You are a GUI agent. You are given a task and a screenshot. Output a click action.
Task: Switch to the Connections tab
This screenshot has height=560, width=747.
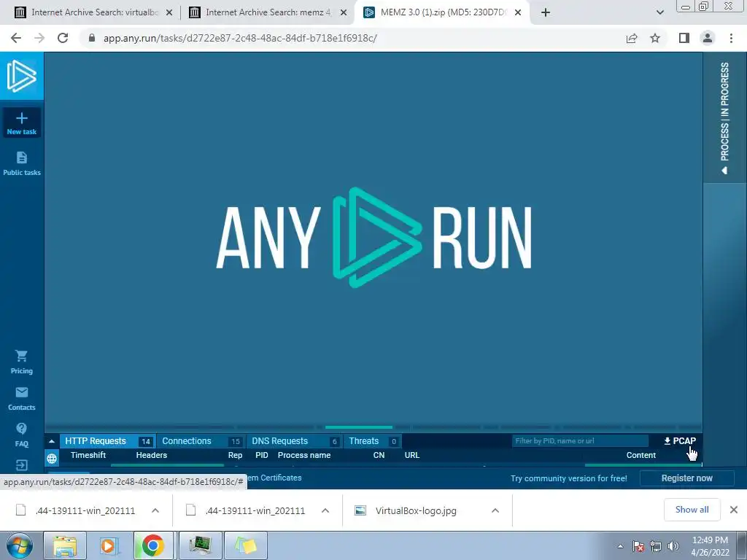point(201,441)
